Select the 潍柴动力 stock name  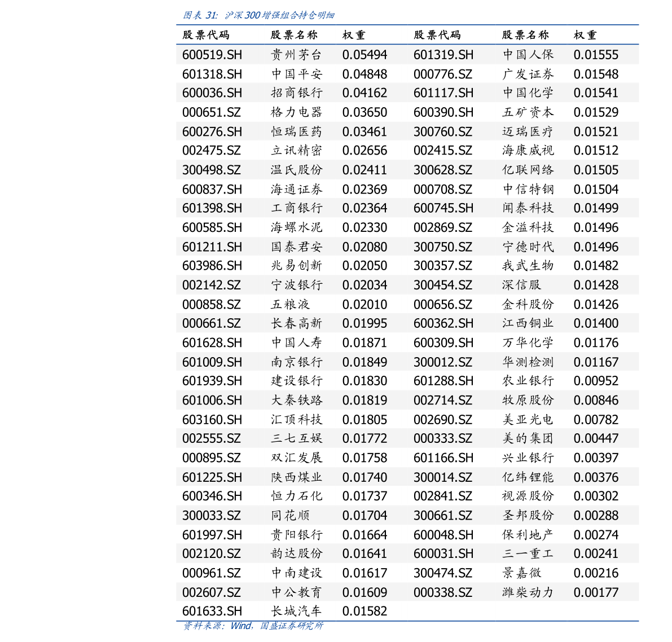(x=528, y=592)
